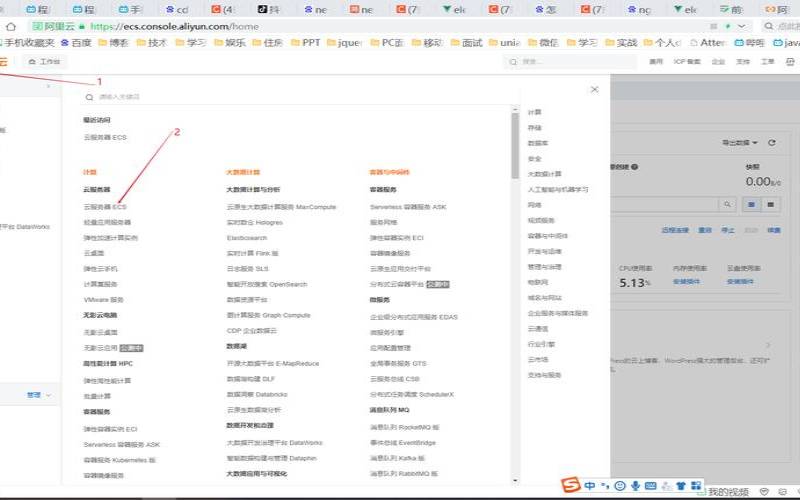Jump to 计算 category in the right index

535,112
